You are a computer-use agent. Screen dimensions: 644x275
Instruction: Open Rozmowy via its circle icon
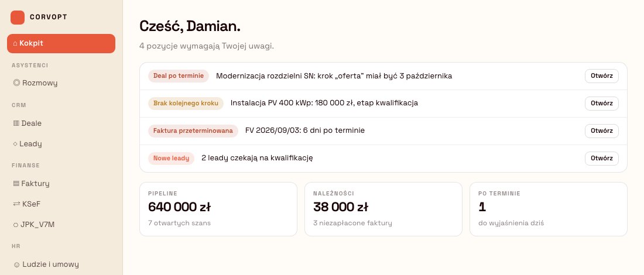pos(16,83)
